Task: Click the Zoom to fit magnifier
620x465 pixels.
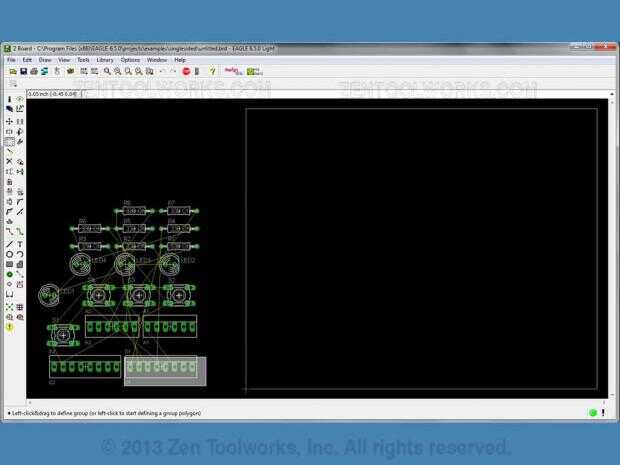Action: [x=107, y=72]
